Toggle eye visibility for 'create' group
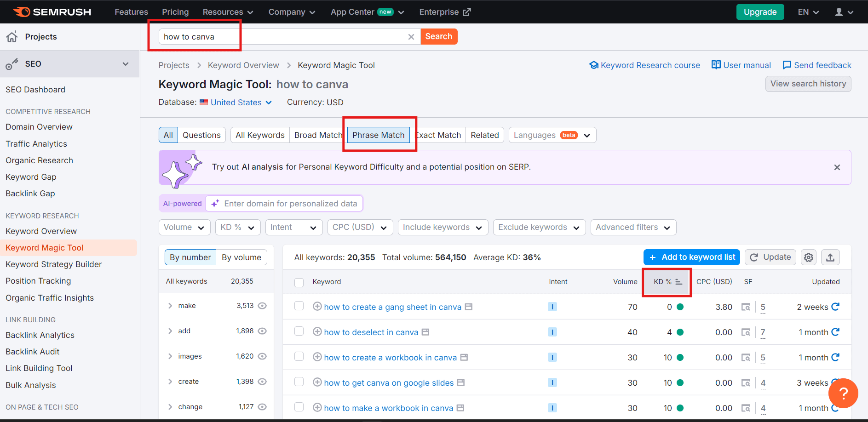 tap(262, 382)
